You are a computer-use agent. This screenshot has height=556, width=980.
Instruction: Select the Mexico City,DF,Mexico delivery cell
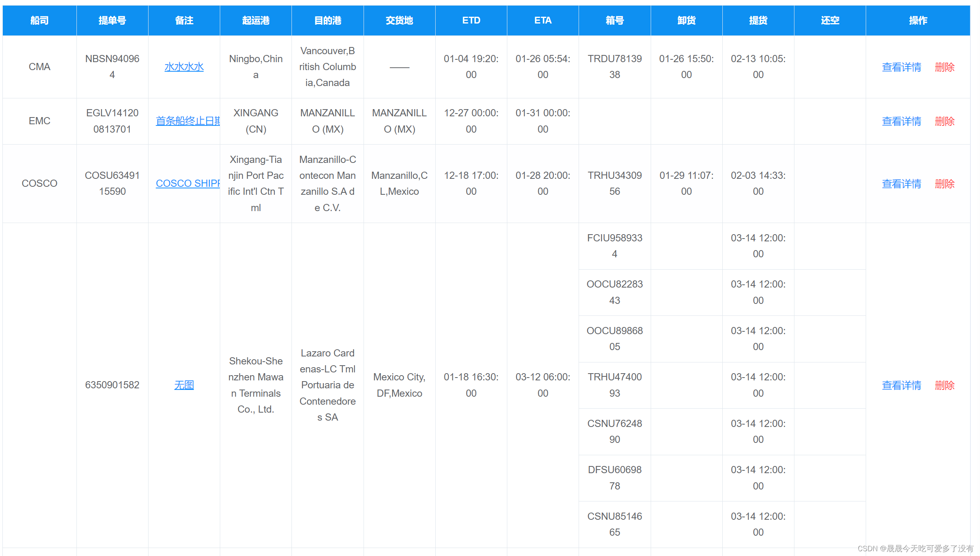(399, 385)
